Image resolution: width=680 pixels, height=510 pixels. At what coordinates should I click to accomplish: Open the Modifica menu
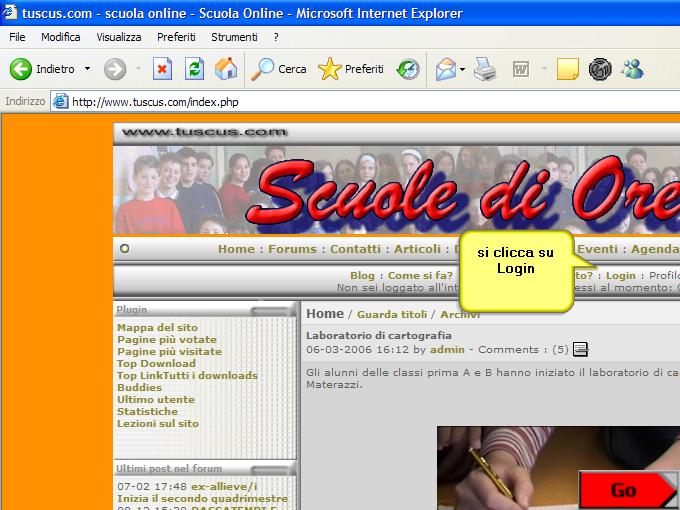[61, 37]
